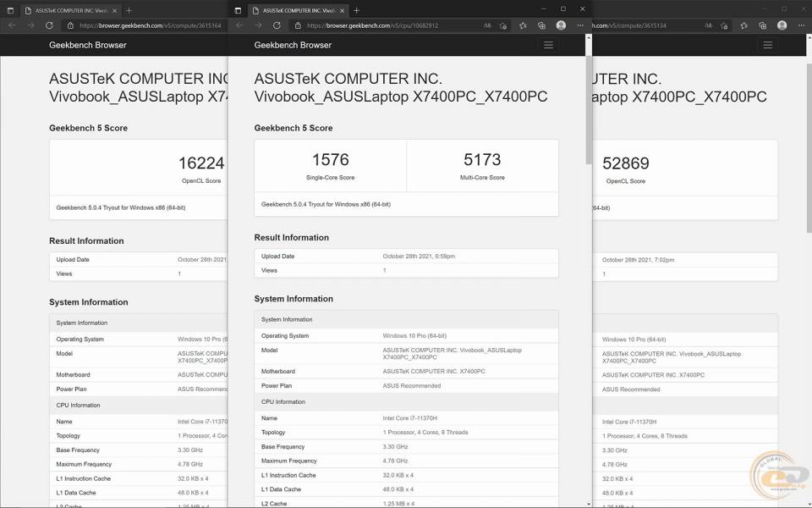Open tab actions menu in the middle window

(x=238, y=10)
